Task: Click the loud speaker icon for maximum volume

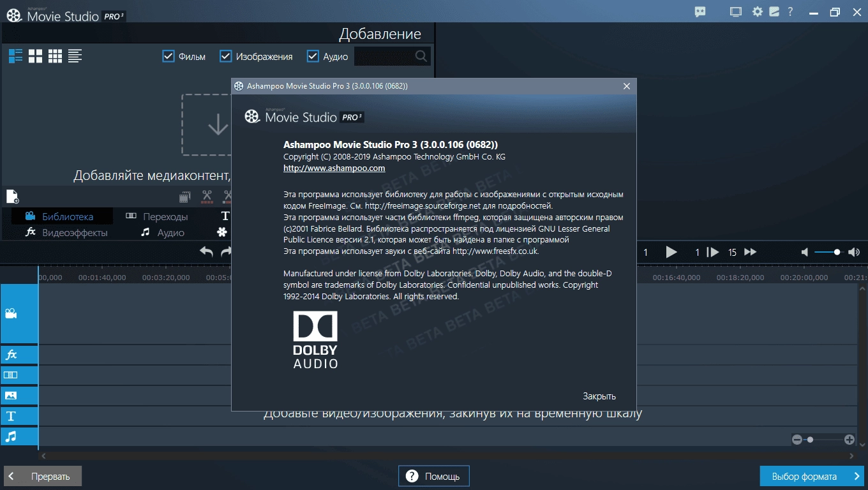Action: coord(854,252)
